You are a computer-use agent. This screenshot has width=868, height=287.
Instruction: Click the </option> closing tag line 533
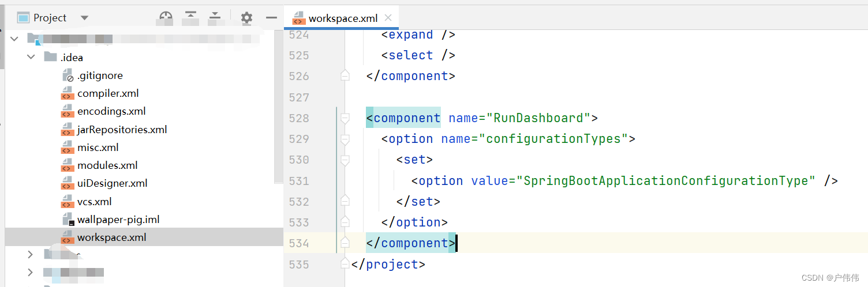point(414,222)
